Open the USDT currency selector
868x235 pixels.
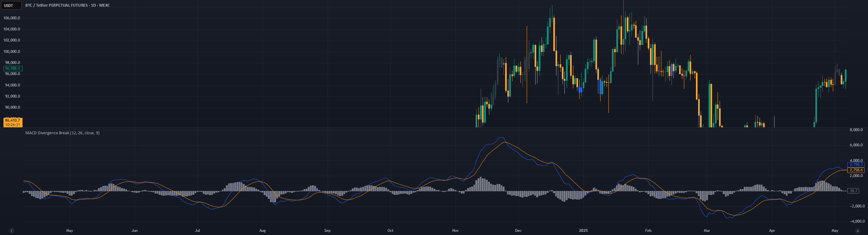(12, 5)
